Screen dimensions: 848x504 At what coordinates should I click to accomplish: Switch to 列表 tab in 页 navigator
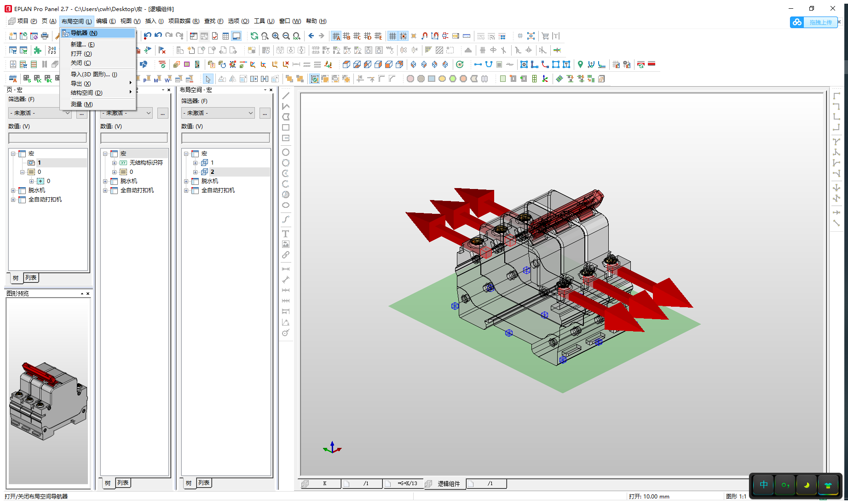click(31, 278)
